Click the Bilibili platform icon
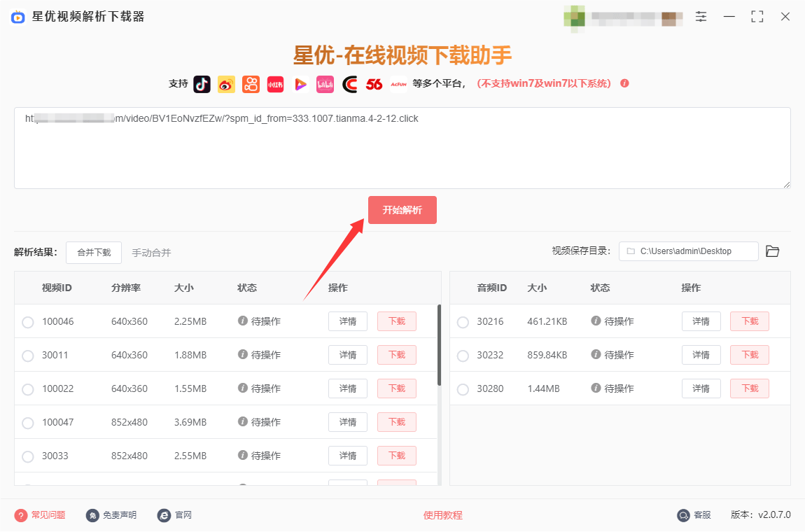The height and width of the screenshot is (532, 805). tap(325, 84)
